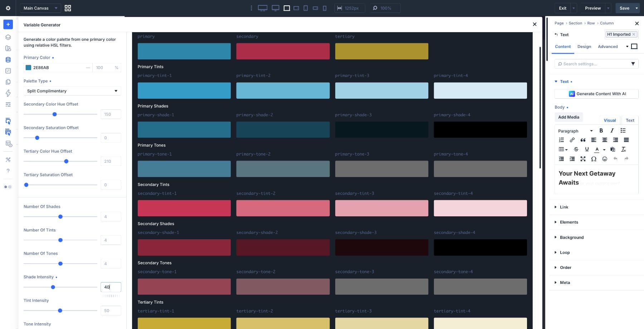Open Palette Type Split Complimentary dropdown
The height and width of the screenshot is (329, 644).
pos(72,91)
